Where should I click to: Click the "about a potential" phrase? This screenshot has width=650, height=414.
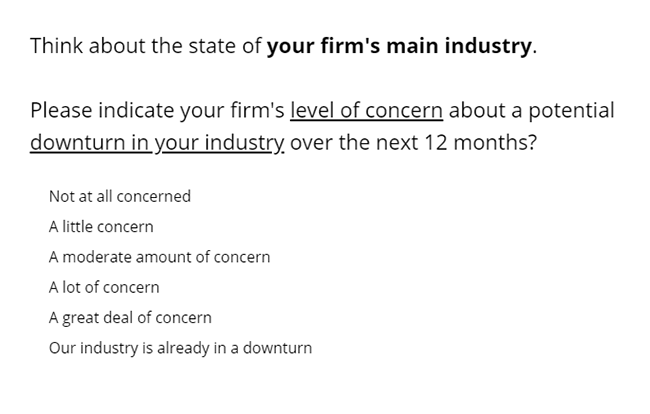[x=531, y=111]
